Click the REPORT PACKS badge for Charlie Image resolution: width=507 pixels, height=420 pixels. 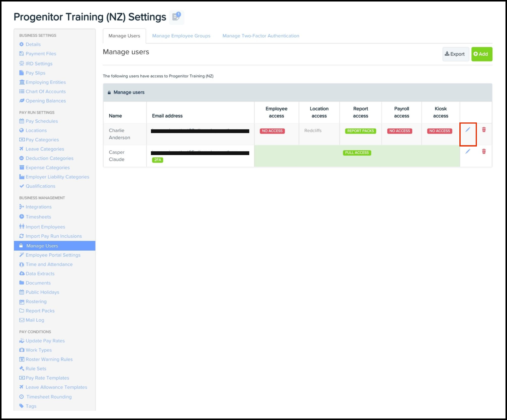point(360,131)
